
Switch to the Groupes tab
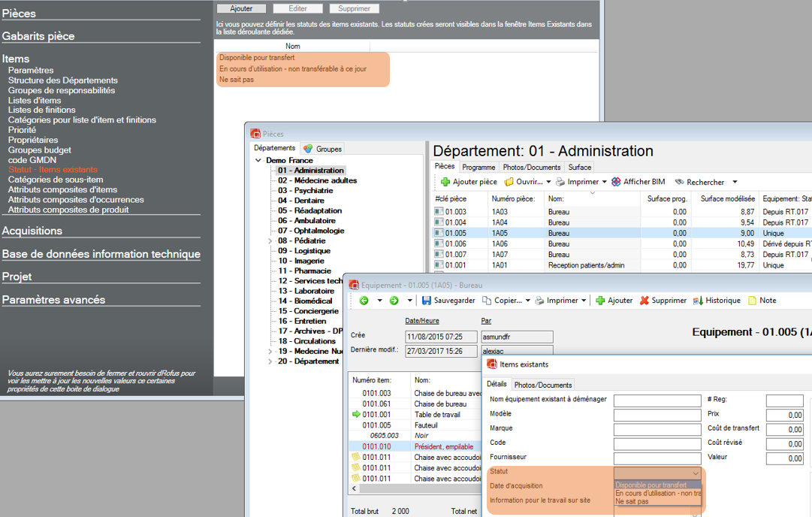pos(323,149)
